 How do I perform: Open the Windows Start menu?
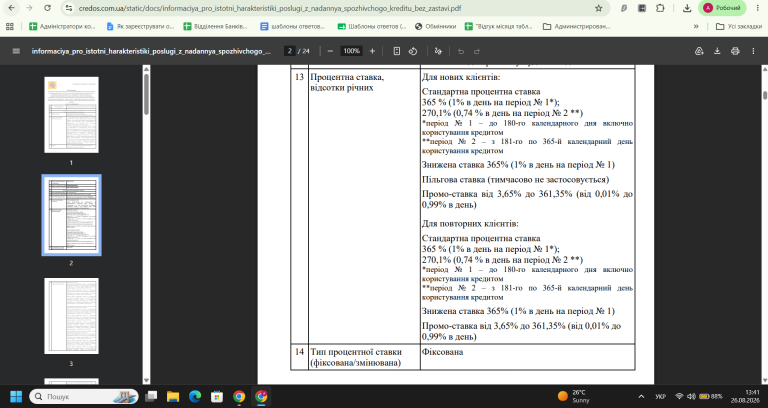pos(16,396)
